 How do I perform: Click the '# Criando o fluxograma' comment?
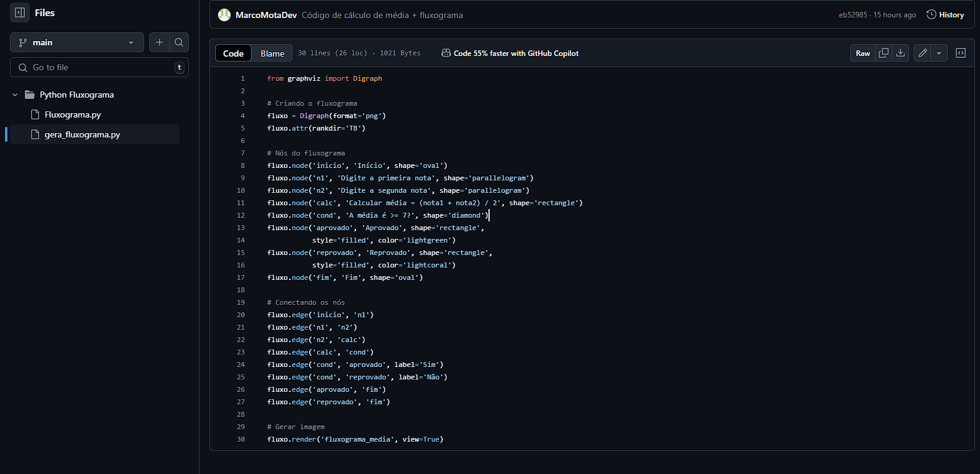coord(312,103)
